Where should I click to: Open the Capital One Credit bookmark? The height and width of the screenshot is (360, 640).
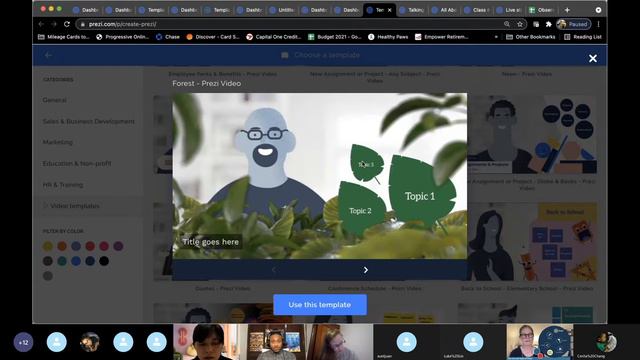click(273, 37)
